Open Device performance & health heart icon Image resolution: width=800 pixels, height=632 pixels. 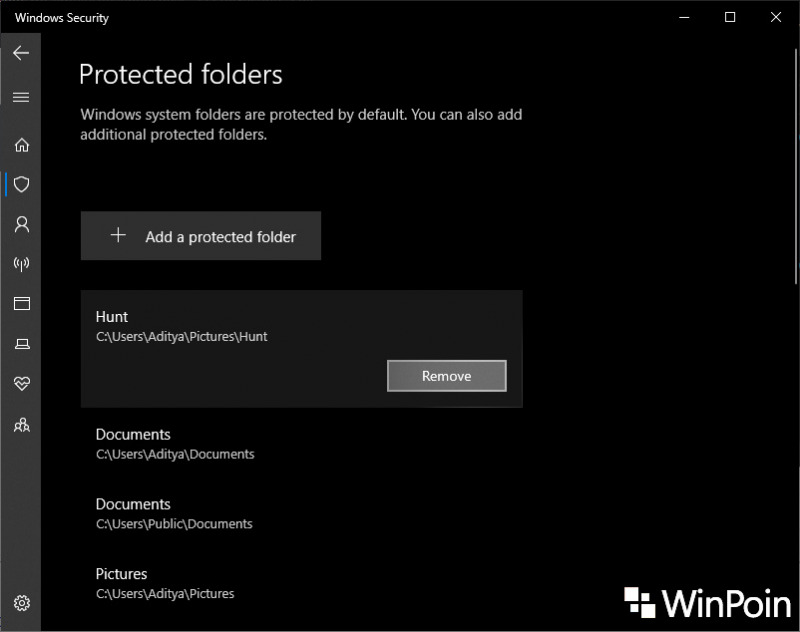coord(21,383)
